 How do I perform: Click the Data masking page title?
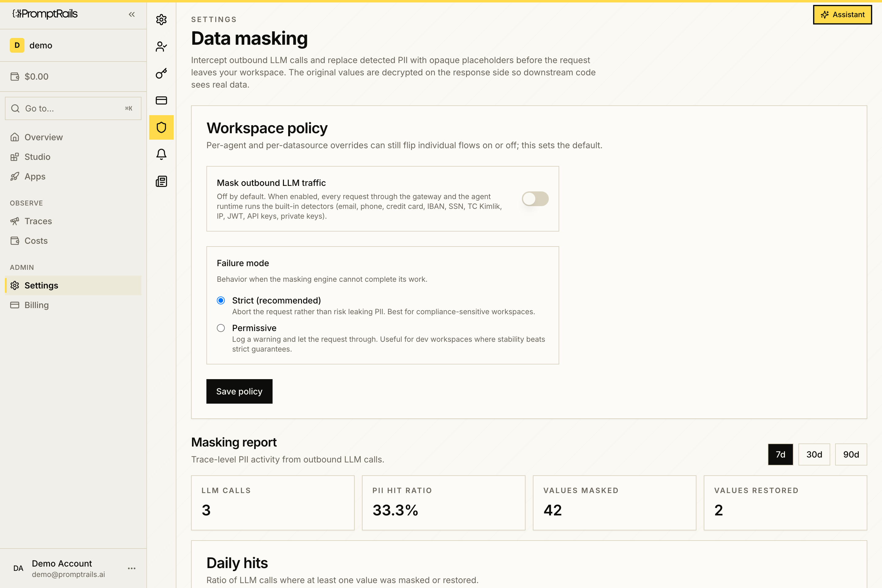point(249,39)
